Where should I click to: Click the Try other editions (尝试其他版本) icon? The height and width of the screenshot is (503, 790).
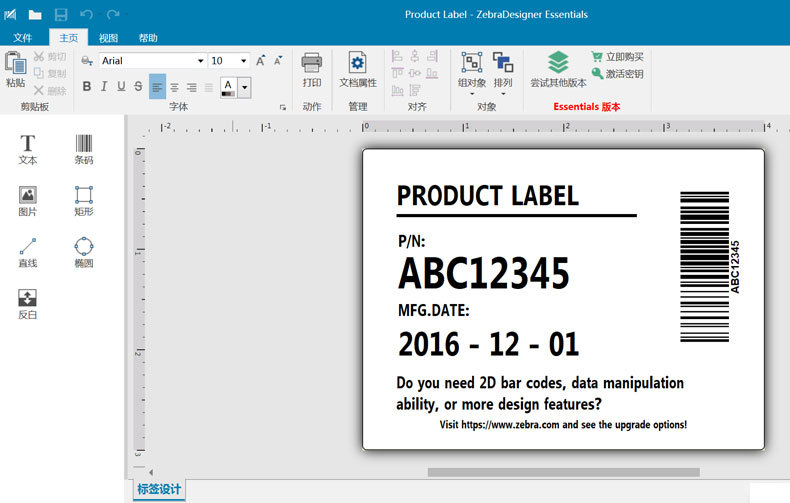[x=558, y=62]
